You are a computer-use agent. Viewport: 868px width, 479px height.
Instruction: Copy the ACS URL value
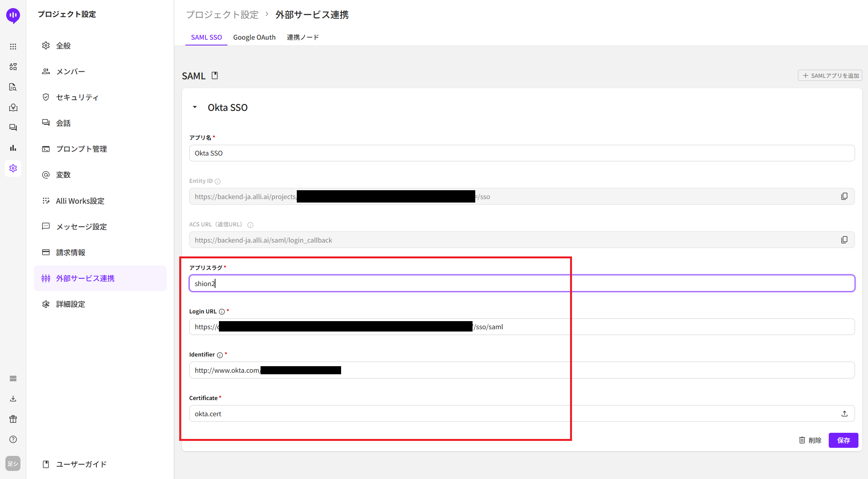[844, 240]
